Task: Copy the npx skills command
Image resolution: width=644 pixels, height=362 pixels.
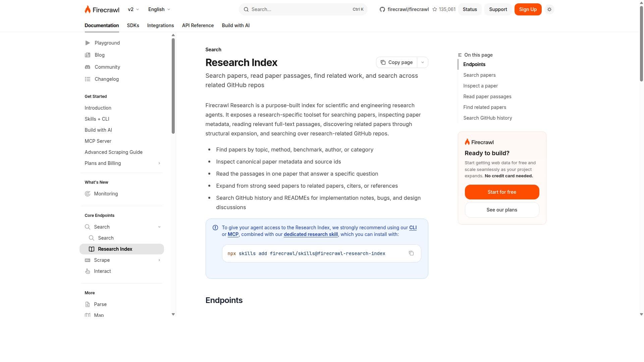Action: click(411, 253)
